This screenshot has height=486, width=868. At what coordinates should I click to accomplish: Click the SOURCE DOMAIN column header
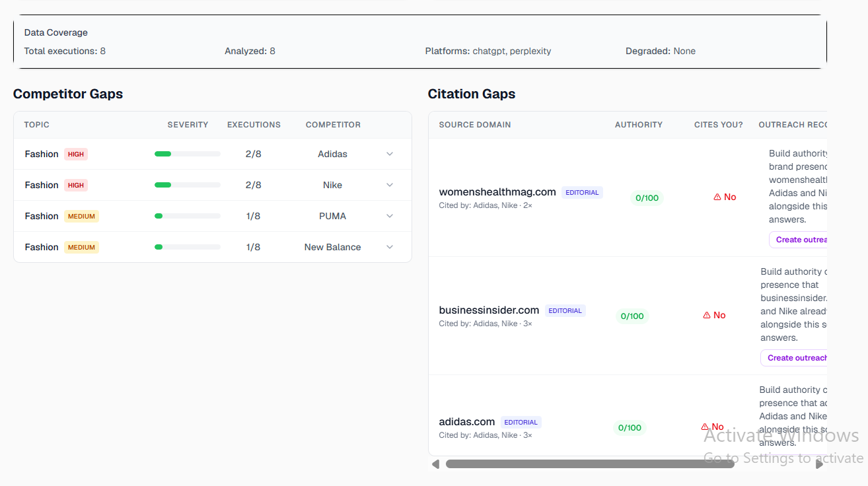[x=475, y=125]
